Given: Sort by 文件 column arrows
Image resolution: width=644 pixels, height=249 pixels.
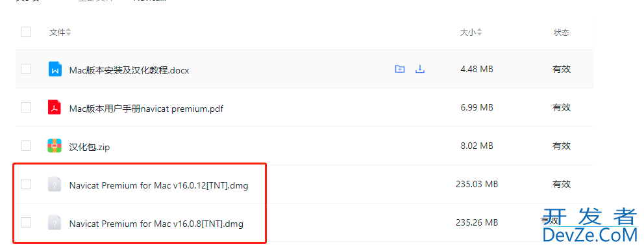Looking at the screenshot, I should [69, 32].
